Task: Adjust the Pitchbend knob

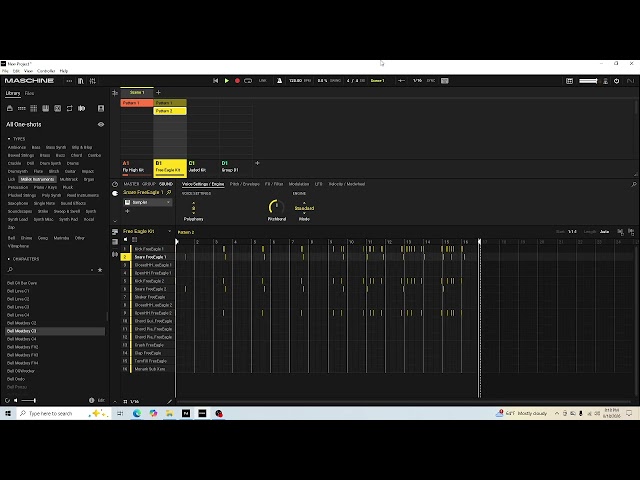Action: click(x=276, y=207)
